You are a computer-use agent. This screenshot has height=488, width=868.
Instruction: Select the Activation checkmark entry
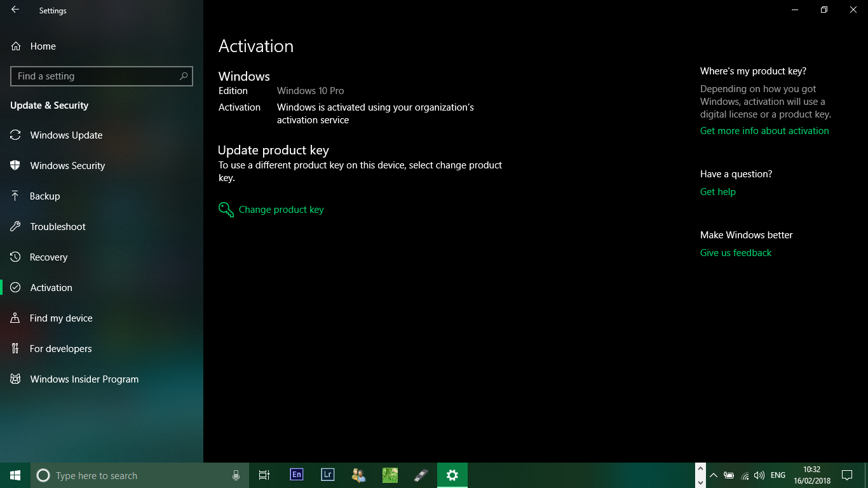pyautogui.click(x=102, y=288)
